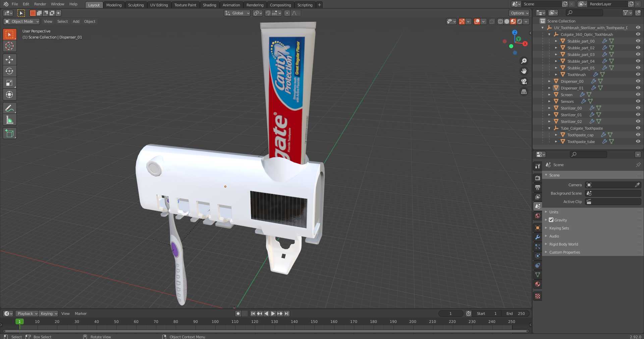Viewport: 644px width, 339px height.
Task: Jump to the start frame
Action: click(x=253, y=314)
